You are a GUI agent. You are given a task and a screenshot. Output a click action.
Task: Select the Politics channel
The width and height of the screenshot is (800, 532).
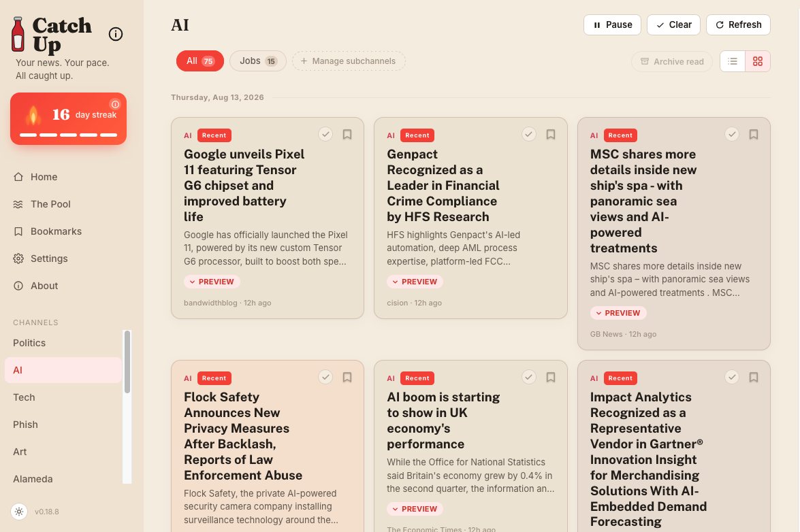click(63, 343)
